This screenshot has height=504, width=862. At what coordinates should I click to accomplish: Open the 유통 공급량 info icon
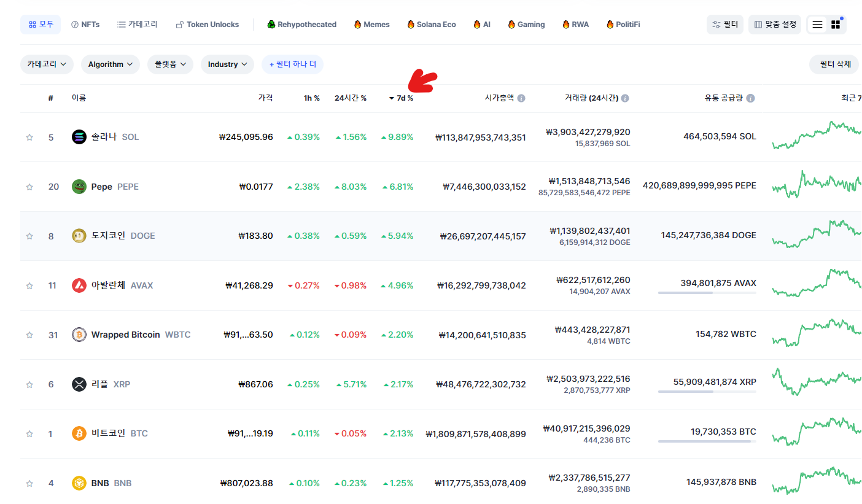pyautogui.click(x=750, y=98)
